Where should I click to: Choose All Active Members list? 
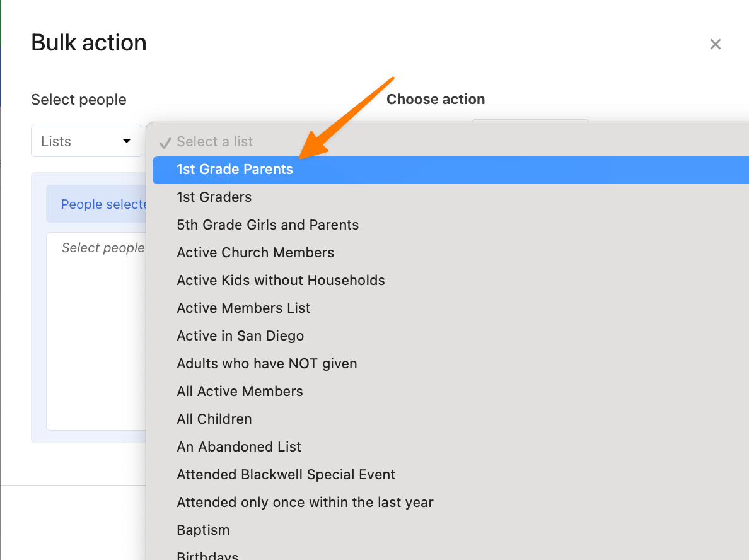point(450,392)
